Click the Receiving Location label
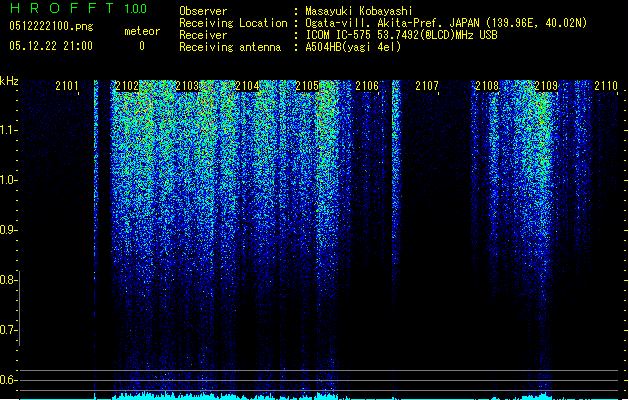 pyautogui.click(x=233, y=23)
